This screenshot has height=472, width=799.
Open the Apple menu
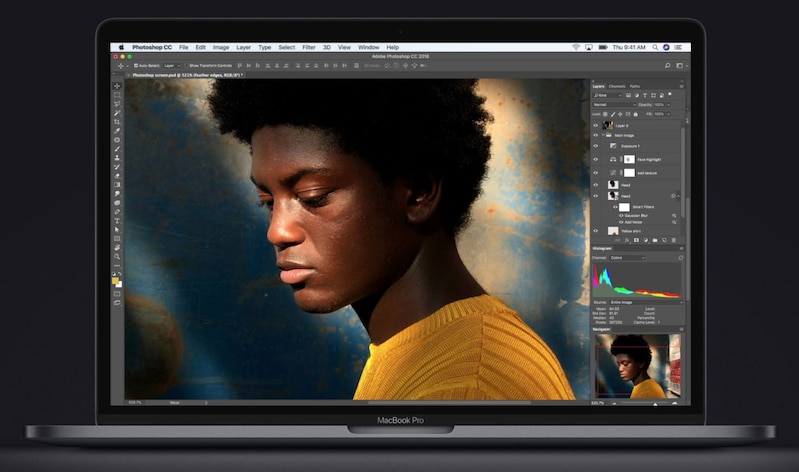tap(121, 47)
